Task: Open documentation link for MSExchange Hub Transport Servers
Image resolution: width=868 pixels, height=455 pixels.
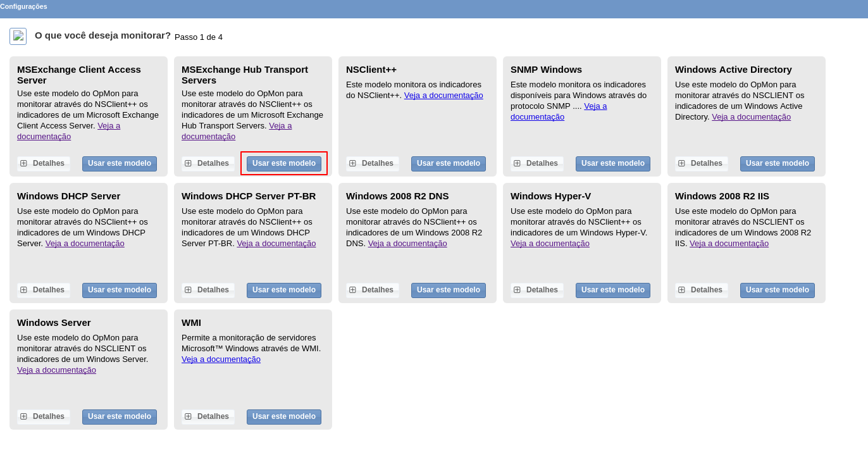Action: [x=208, y=137]
